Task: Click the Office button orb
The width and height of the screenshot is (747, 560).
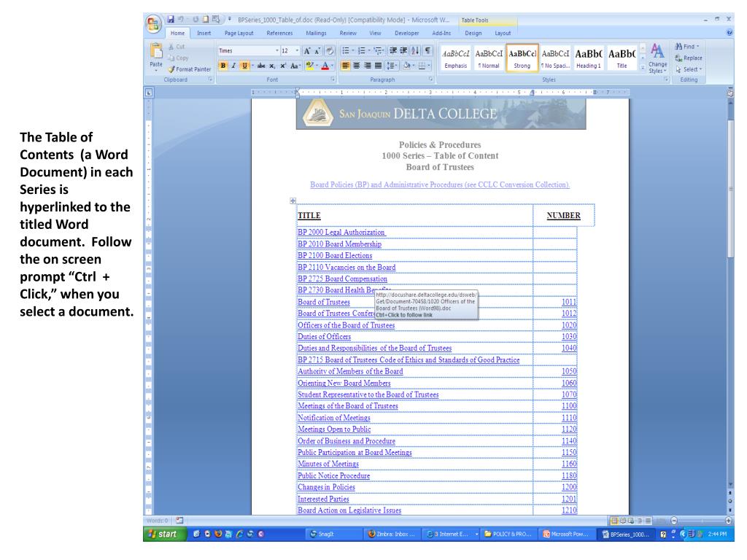Action: click(x=153, y=24)
